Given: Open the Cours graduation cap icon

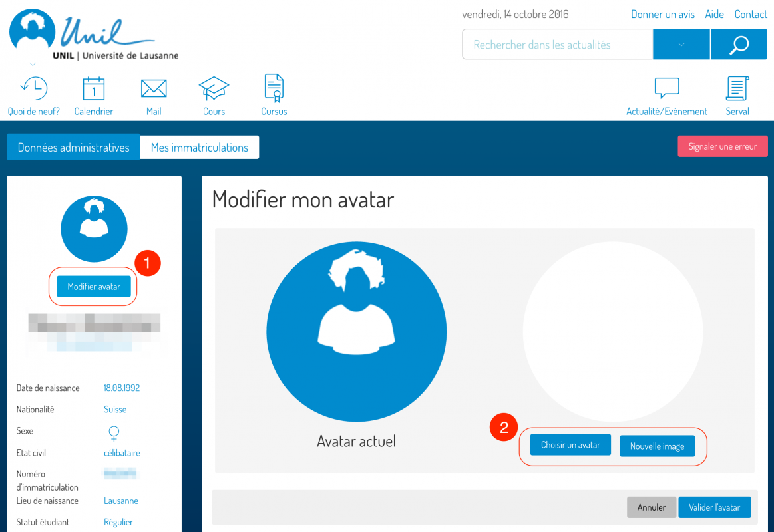Looking at the screenshot, I should pos(214,88).
